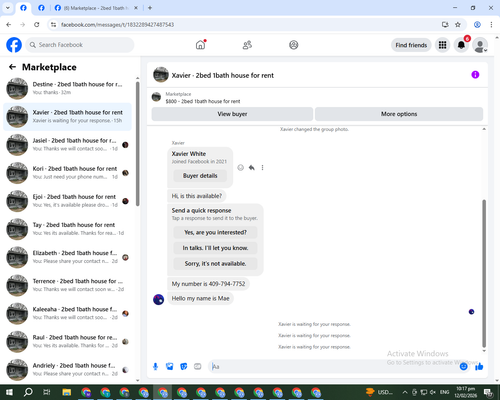Image resolution: width=500 pixels, height=400 pixels.
Task: Open Windows Task View
Action: click(x=47, y=392)
